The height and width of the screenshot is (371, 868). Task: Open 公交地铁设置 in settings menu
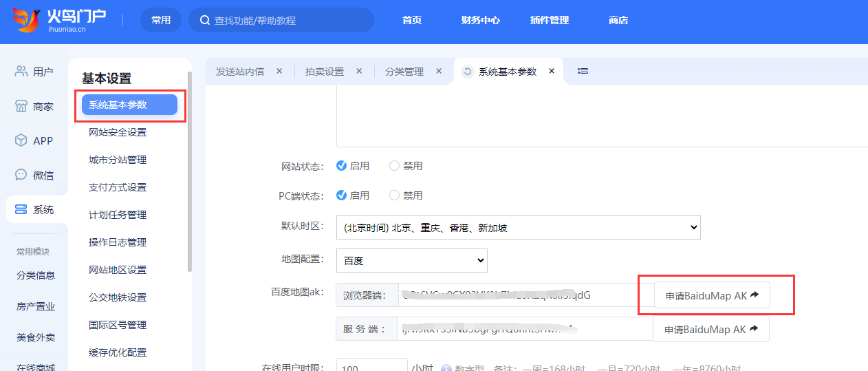(118, 297)
